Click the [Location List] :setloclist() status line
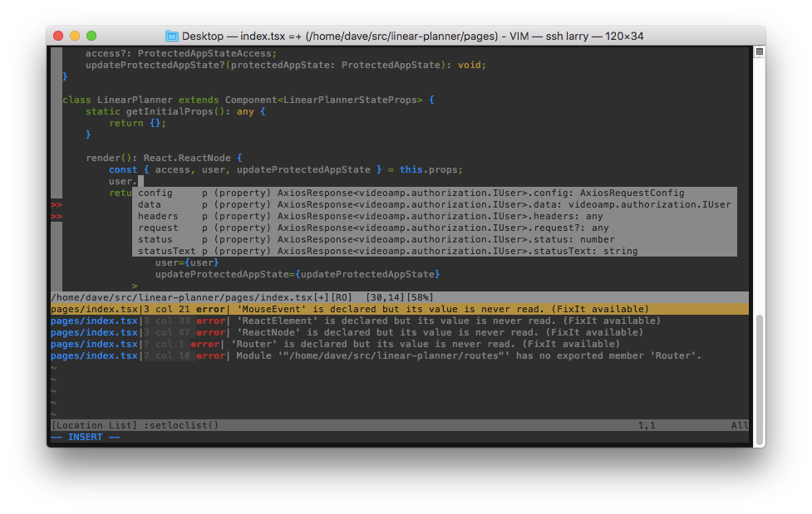 [x=399, y=425]
